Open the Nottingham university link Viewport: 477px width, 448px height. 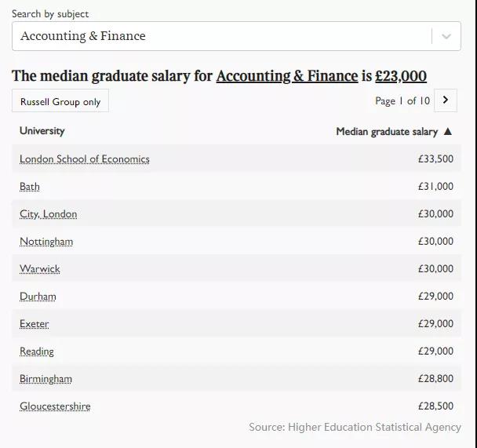(46, 242)
